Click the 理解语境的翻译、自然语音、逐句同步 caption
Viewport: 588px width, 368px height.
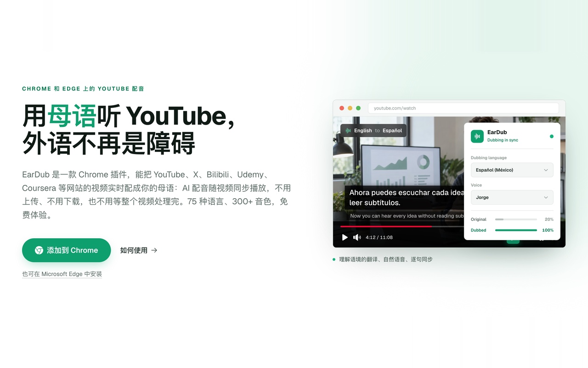click(386, 259)
